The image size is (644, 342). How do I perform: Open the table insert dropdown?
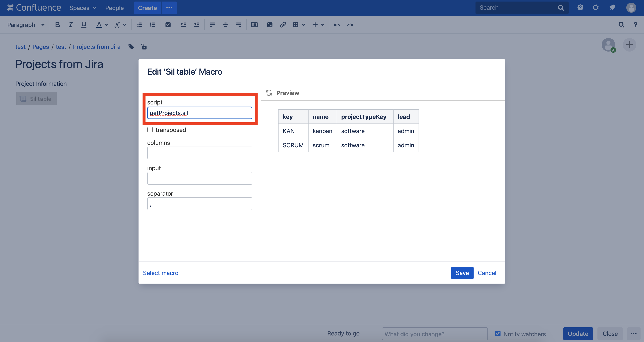coord(299,25)
